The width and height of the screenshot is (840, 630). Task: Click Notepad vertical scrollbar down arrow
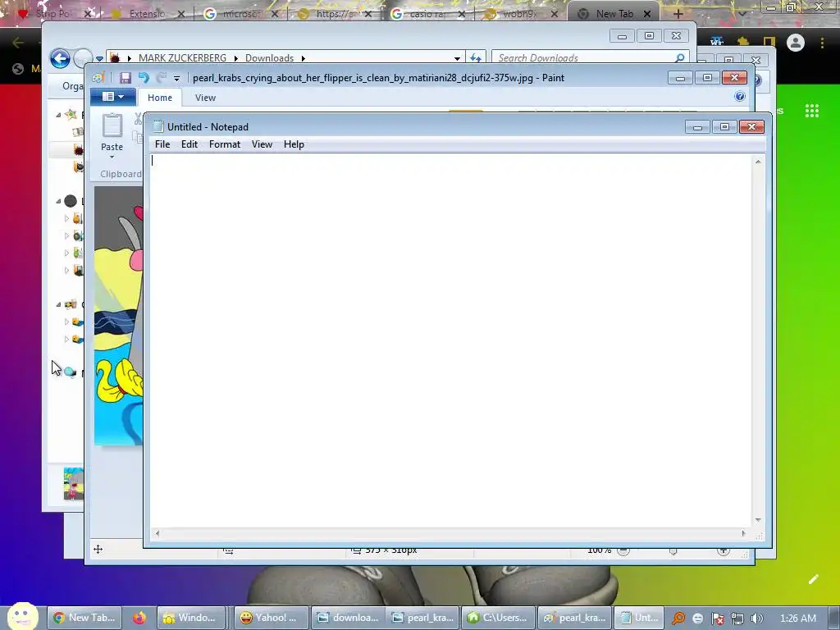coord(758,519)
